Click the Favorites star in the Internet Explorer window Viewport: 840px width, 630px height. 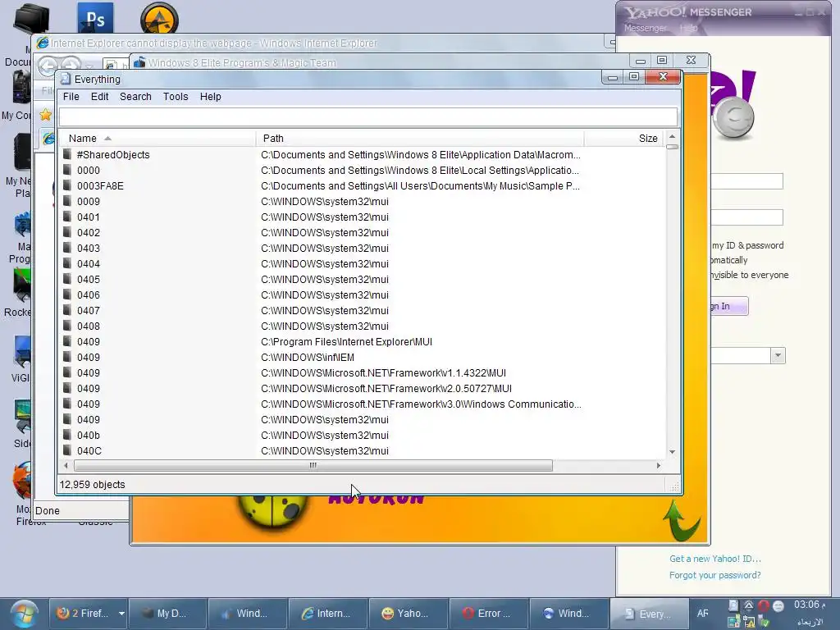tap(46, 115)
